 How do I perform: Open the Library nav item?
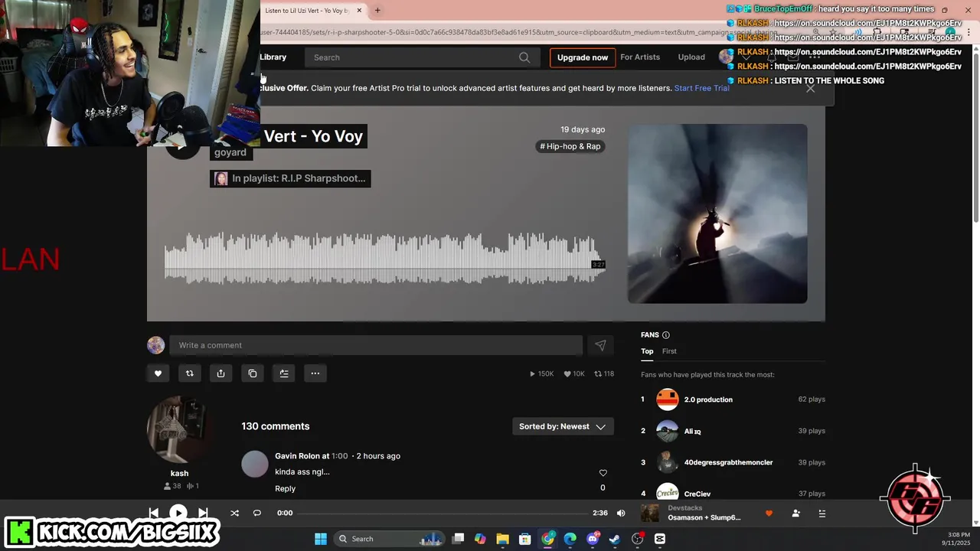coord(273,57)
